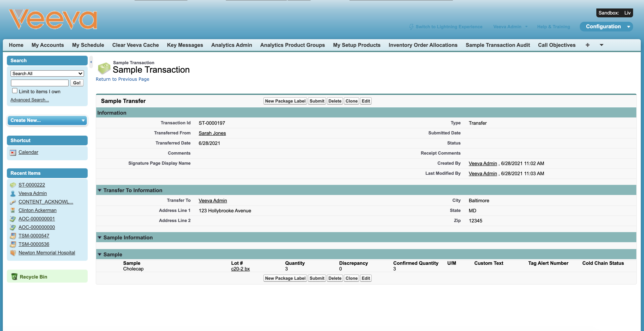Viewport: 644px width, 331px height.
Task: Click the sidebar search text field
Action: pos(40,83)
